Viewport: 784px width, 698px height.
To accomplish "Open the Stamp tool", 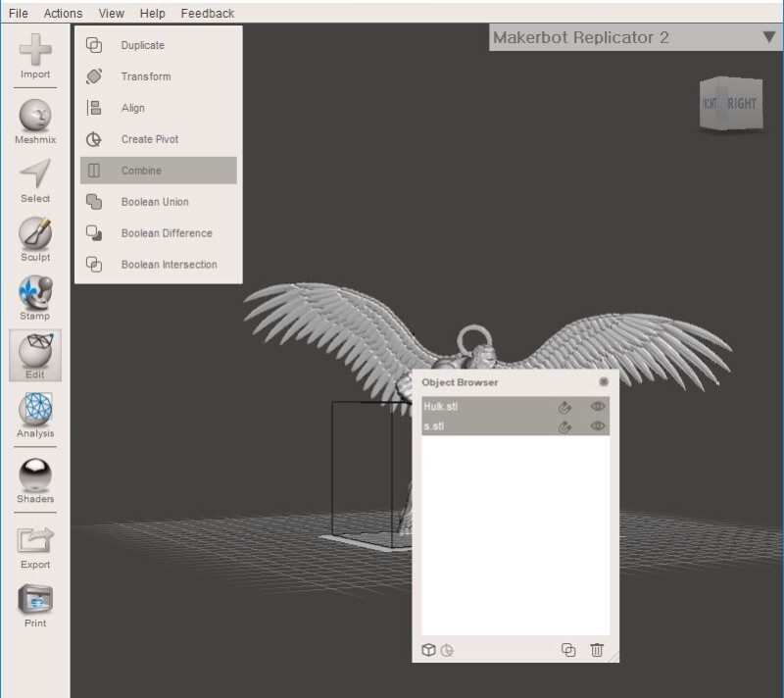I will [x=35, y=298].
